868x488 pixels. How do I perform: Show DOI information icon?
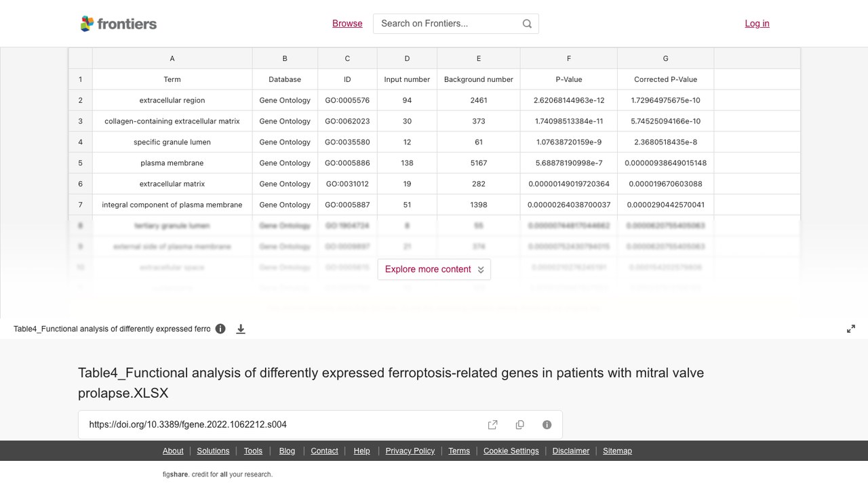pyautogui.click(x=547, y=425)
